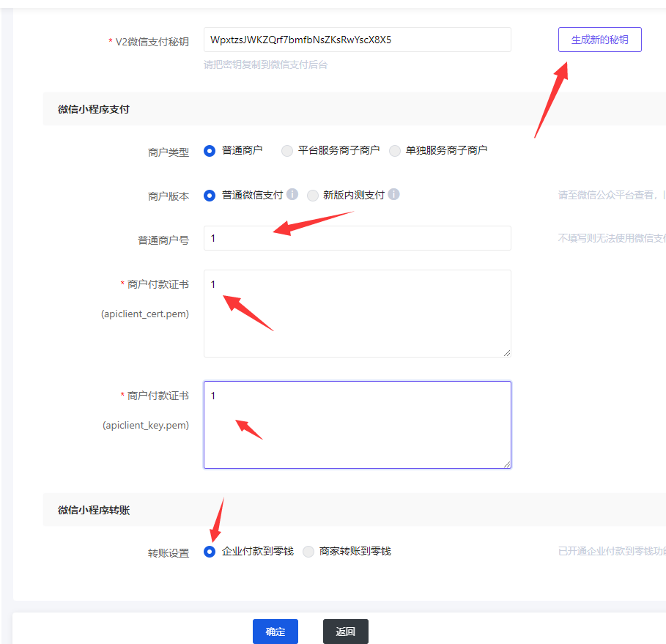The width and height of the screenshot is (666, 644).
Task: Focus the V2微信支付秘钥 input field
Action: (x=357, y=40)
